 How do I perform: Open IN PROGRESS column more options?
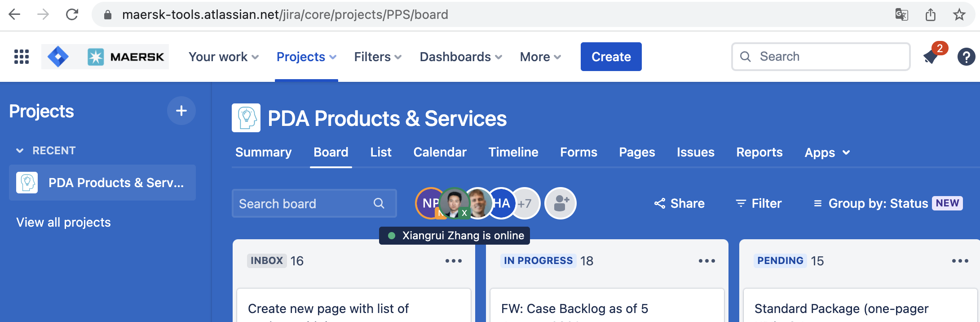click(706, 261)
